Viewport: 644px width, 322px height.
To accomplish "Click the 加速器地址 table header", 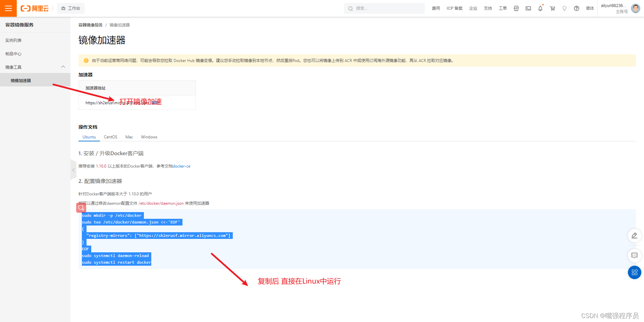I will [x=96, y=88].
